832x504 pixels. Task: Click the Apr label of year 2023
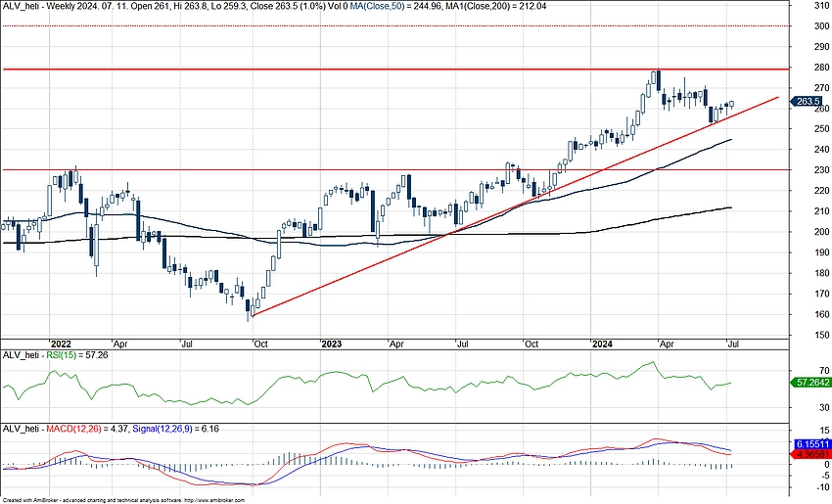click(396, 344)
